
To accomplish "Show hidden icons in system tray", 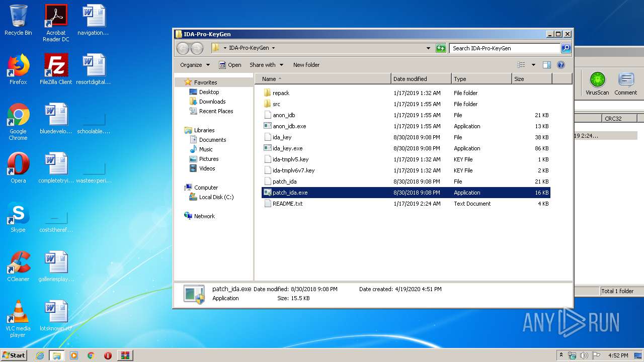I will click(561, 355).
